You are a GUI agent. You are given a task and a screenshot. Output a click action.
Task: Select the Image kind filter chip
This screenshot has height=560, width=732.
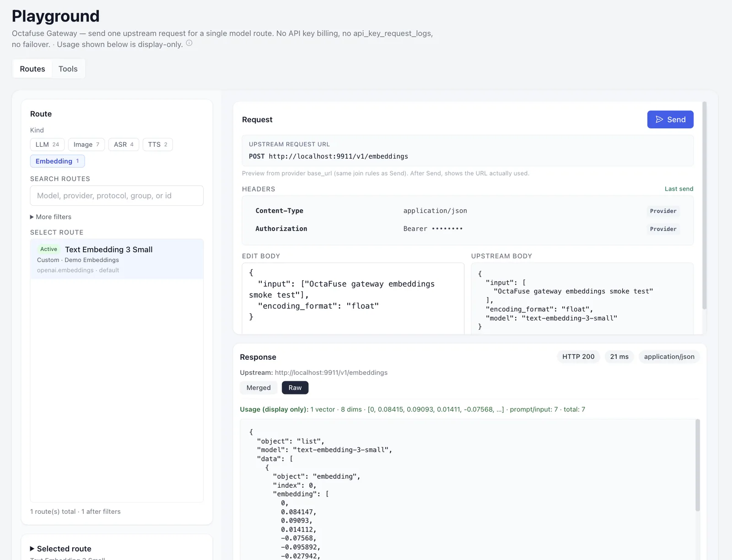tap(86, 144)
